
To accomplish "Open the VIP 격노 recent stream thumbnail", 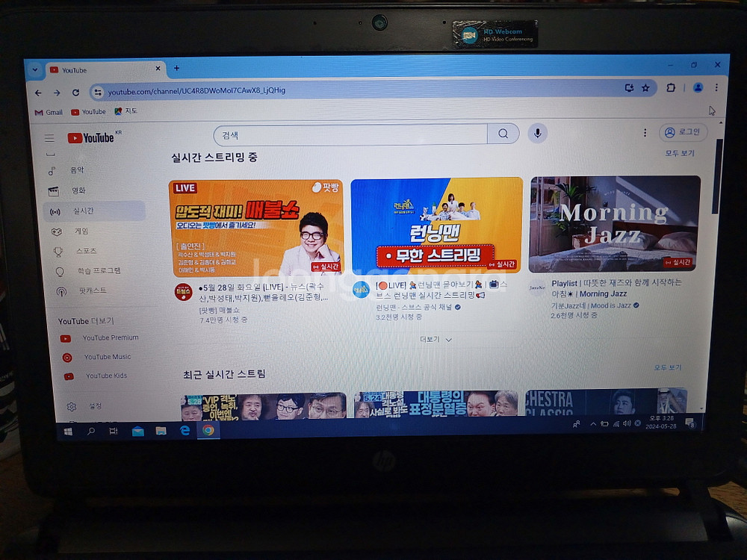I will (264, 406).
